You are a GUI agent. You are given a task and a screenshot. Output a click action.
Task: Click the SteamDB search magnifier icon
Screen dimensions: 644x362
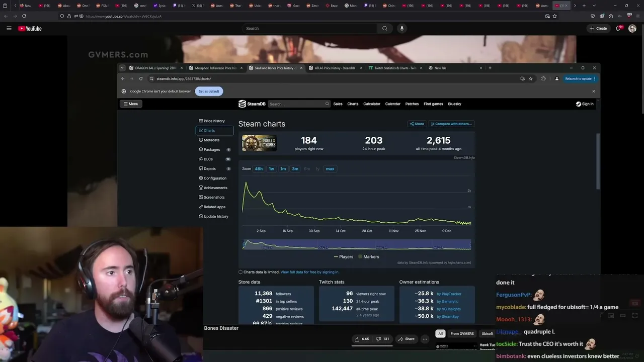[327, 104]
